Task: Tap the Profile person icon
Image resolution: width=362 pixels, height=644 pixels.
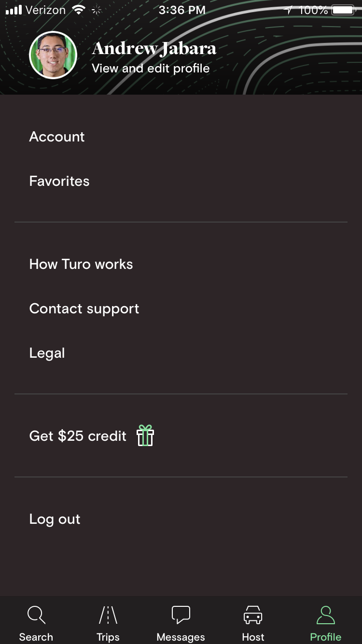Action: tap(325, 615)
